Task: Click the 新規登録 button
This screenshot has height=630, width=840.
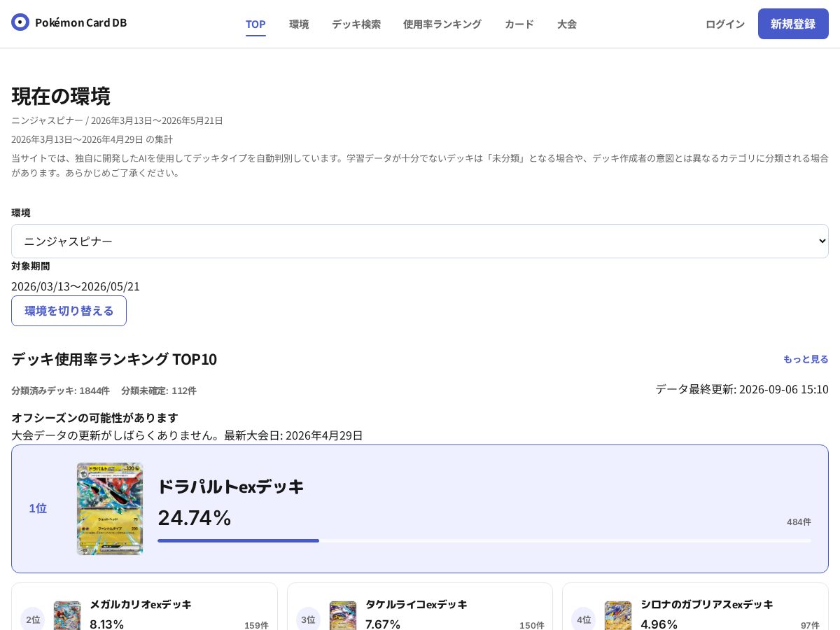Action: coord(793,24)
